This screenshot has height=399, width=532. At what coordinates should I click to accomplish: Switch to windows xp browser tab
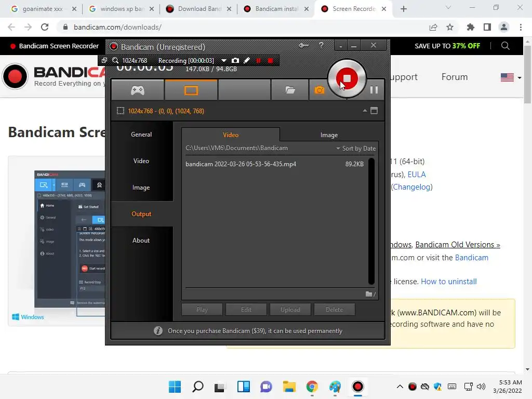click(121, 9)
